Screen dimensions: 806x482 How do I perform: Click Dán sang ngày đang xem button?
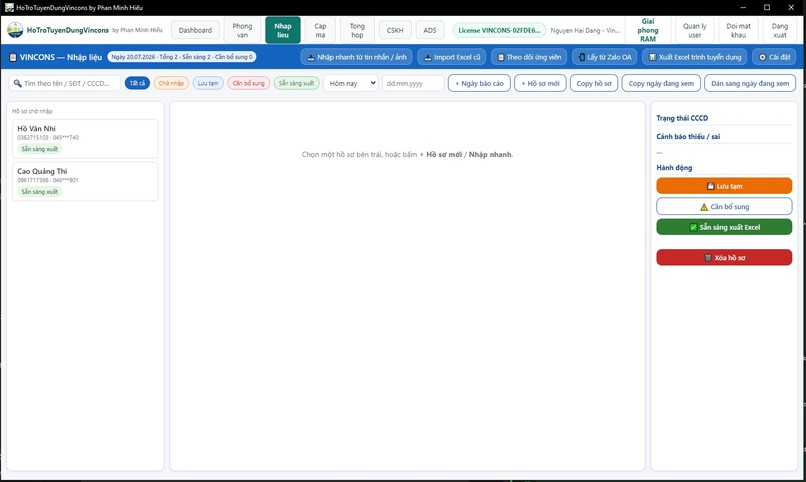(x=750, y=83)
